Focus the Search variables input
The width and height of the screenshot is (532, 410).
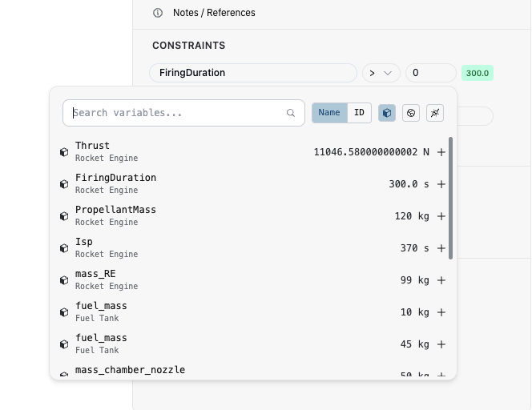coord(184,113)
